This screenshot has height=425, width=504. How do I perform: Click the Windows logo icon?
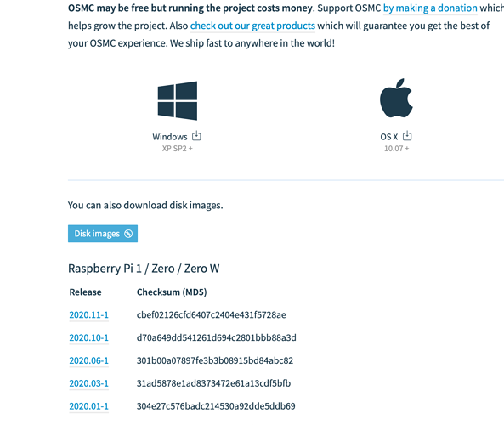click(177, 100)
